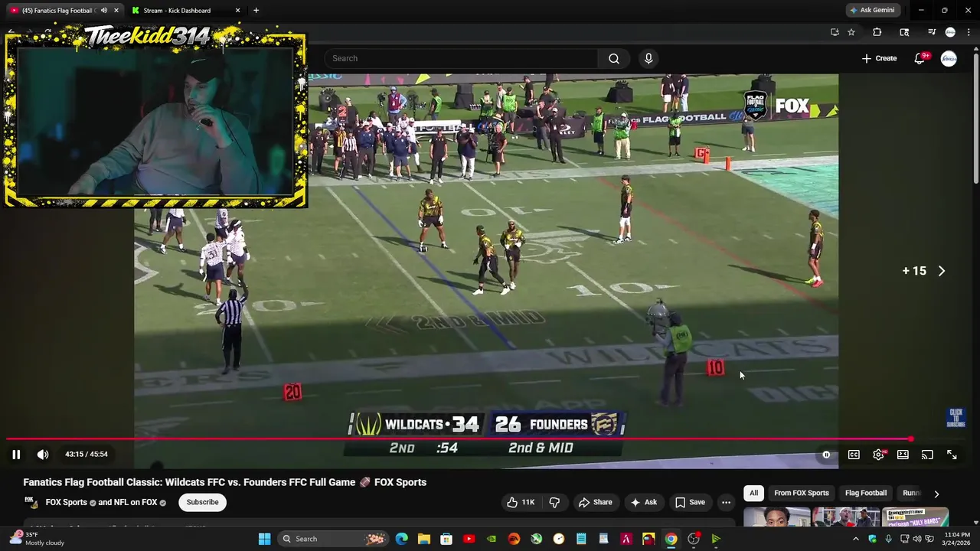Open the Windows Start menu
This screenshot has width=980, height=551.
point(264,539)
